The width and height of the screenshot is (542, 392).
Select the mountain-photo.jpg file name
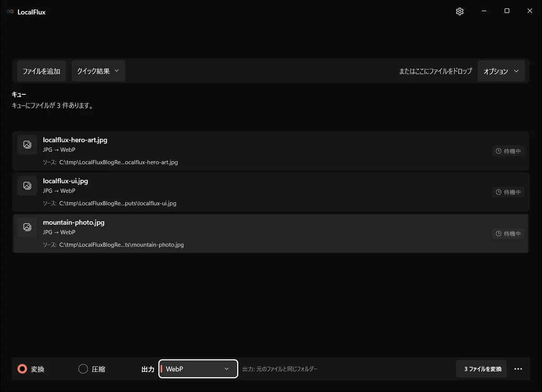tap(74, 222)
